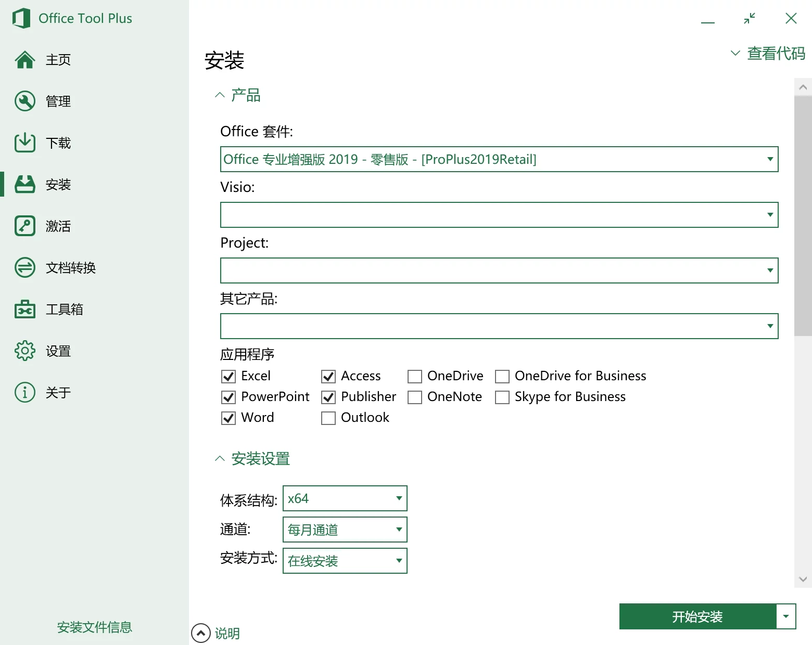
Task: Open the 设置 sidebar entry
Action: (58, 351)
